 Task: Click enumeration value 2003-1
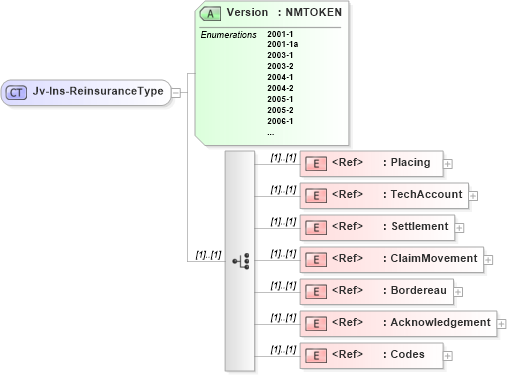[x=280, y=55]
